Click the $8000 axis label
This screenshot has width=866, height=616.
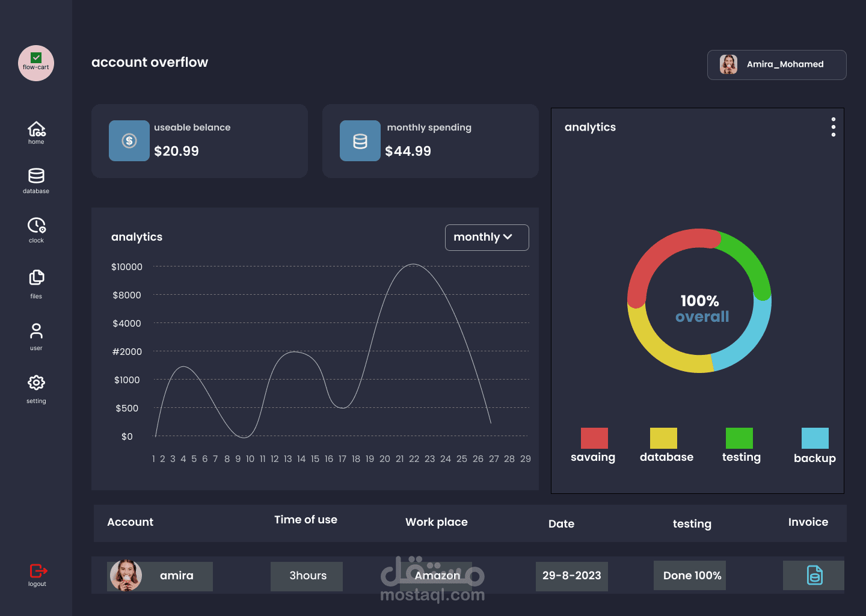(127, 295)
